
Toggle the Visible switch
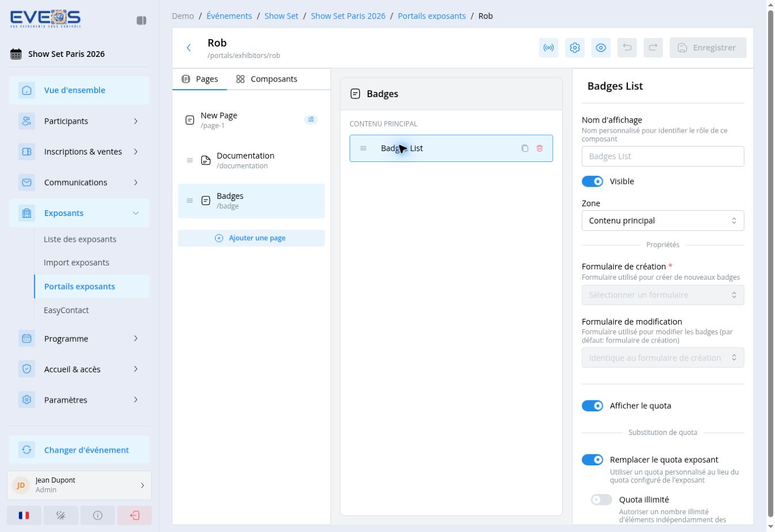click(x=593, y=182)
